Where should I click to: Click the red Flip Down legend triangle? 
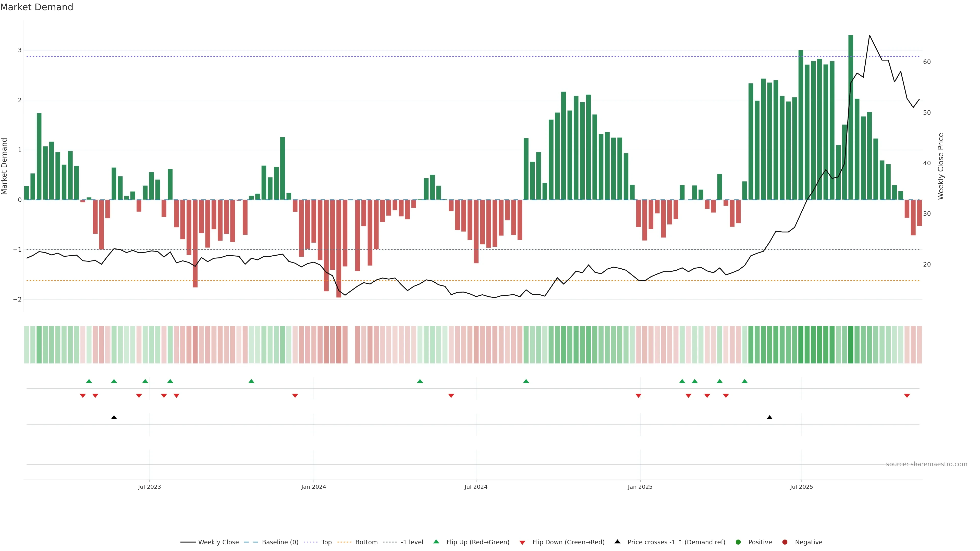(x=522, y=543)
